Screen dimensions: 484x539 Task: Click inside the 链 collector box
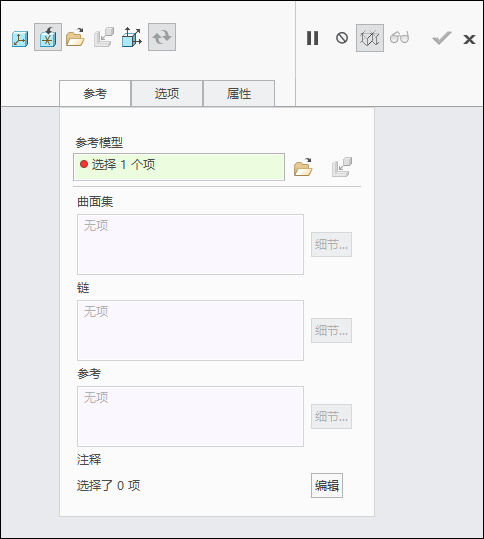190,330
